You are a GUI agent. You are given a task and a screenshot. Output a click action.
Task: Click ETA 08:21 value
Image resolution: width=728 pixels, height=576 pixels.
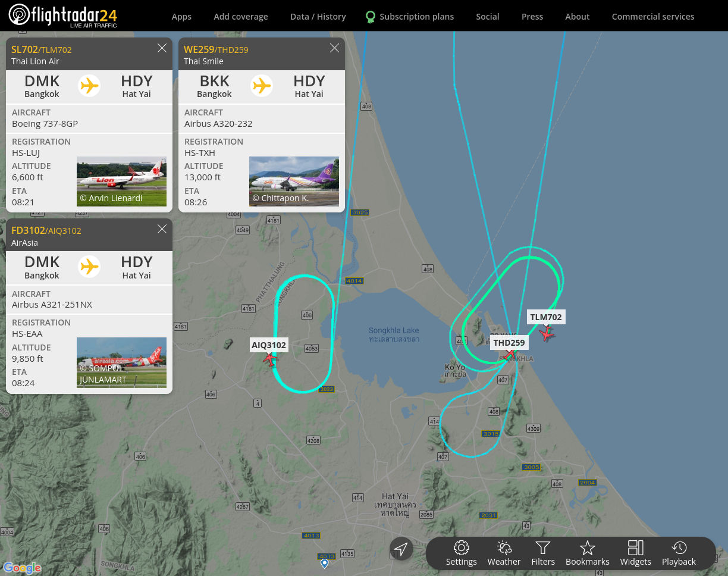click(23, 202)
